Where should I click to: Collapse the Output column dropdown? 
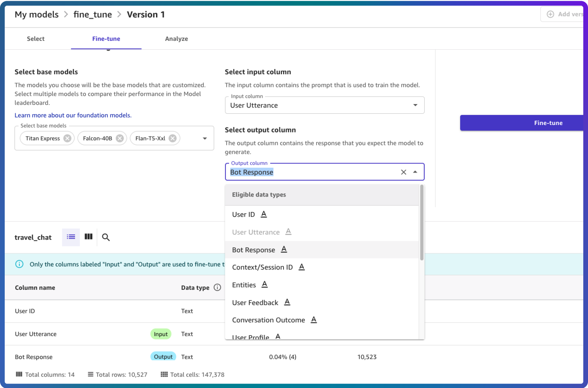[415, 172]
